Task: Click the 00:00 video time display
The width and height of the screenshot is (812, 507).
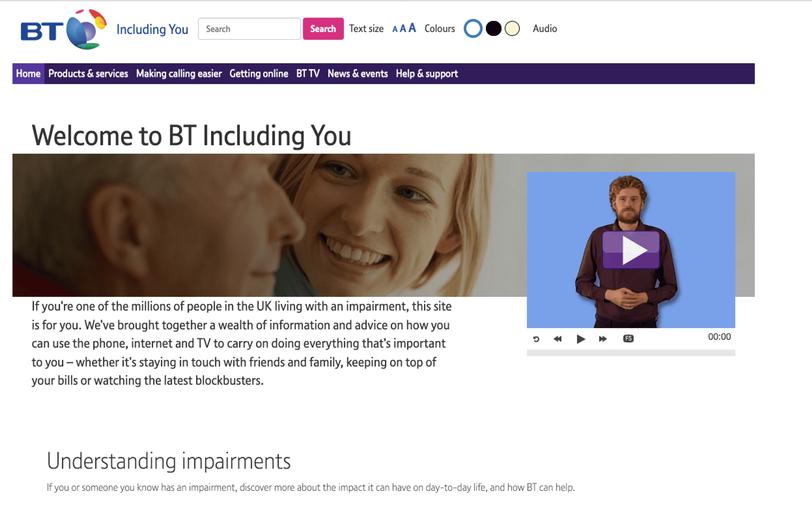Action: tap(719, 337)
